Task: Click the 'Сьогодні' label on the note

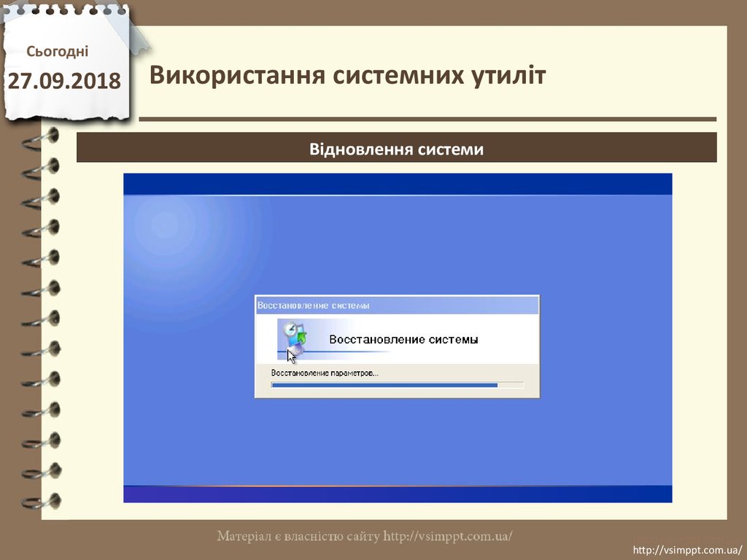Action: click(58, 51)
